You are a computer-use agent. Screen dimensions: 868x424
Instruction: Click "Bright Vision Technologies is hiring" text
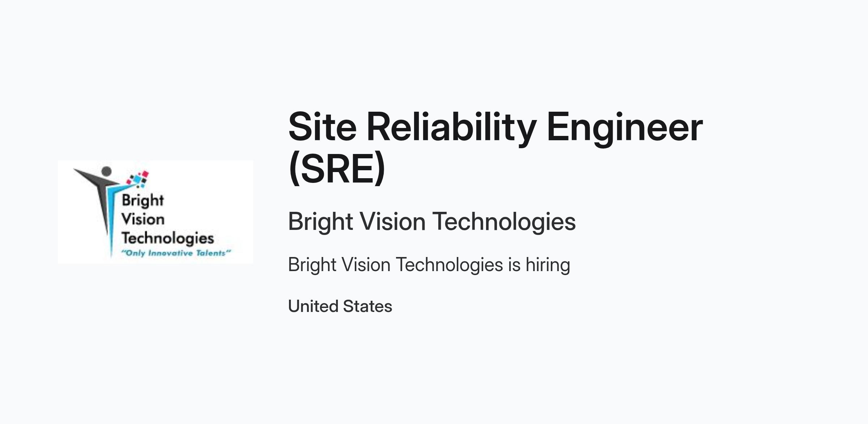click(x=429, y=265)
